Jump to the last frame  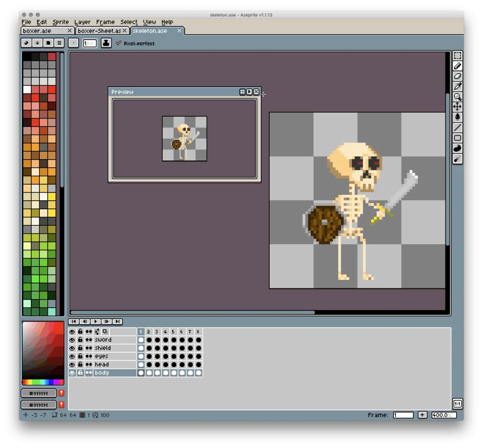(117, 321)
